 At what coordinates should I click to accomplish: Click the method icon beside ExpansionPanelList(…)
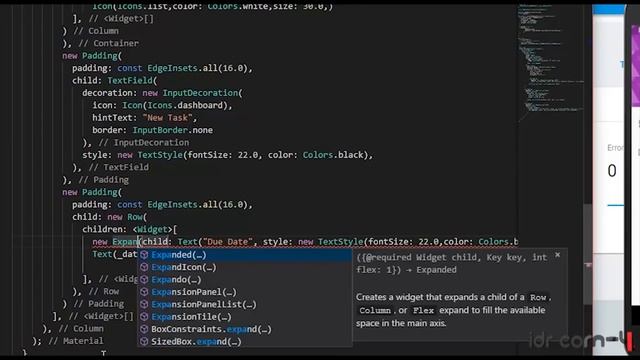144,304
